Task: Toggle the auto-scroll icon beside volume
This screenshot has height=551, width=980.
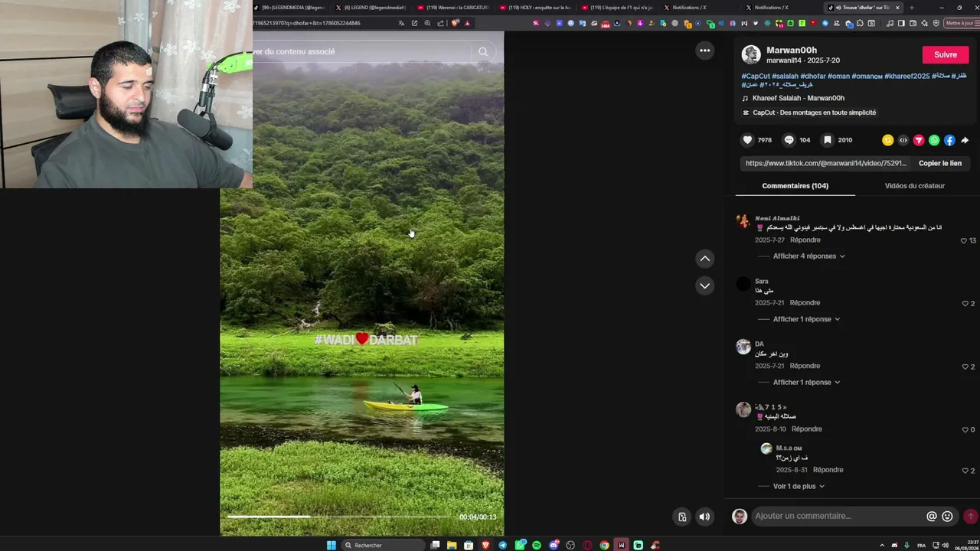Action: pos(682,517)
